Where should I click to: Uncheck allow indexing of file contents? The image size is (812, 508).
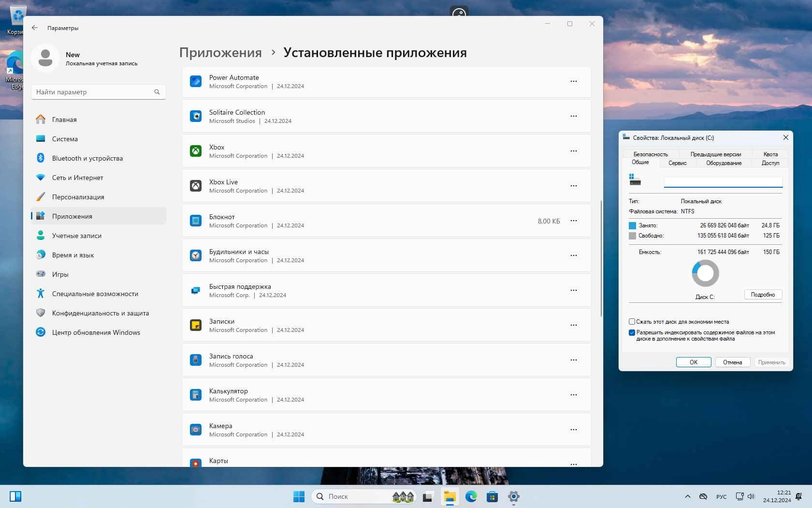coord(632,332)
